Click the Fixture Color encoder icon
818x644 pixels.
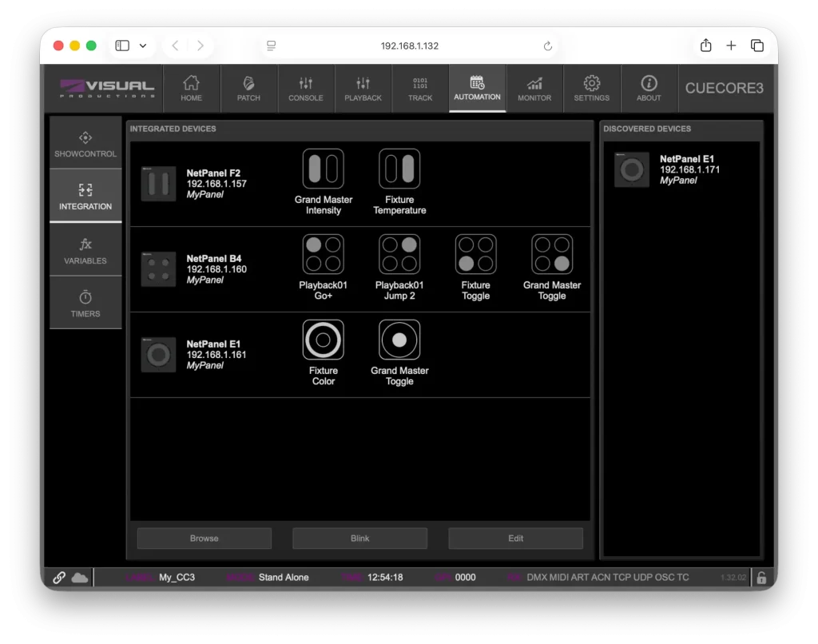coord(323,340)
